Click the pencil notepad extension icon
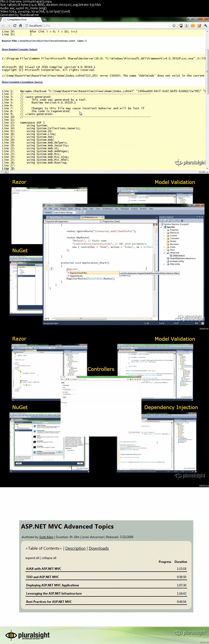This screenshot has height=644, width=209. pos(199,26)
